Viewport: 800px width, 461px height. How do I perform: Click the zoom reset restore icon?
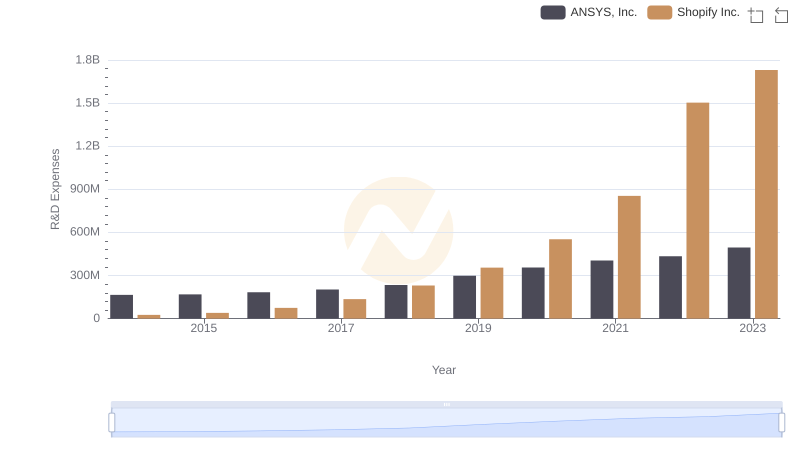pos(781,15)
